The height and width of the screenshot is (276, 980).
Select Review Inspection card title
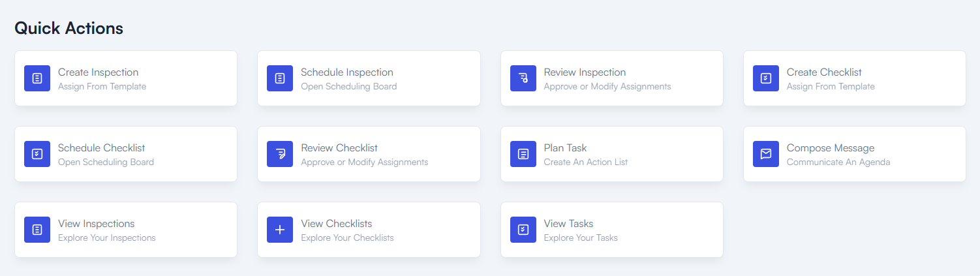(x=585, y=72)
